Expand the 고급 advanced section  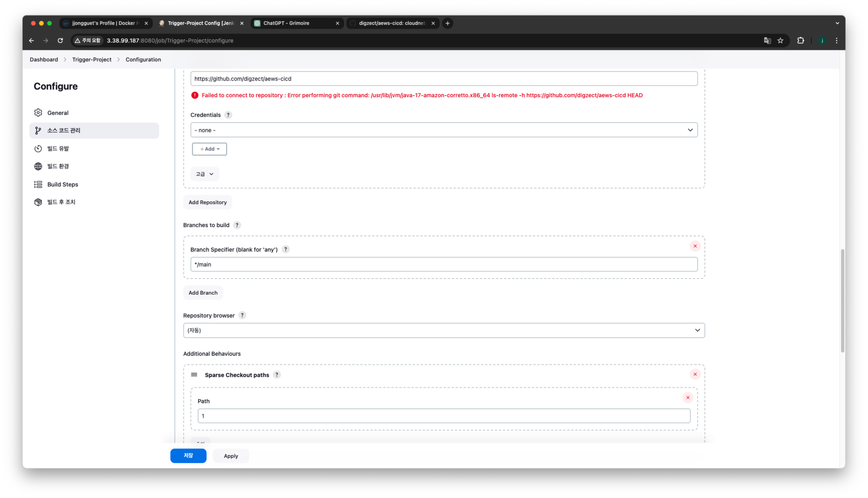(204, 174)
